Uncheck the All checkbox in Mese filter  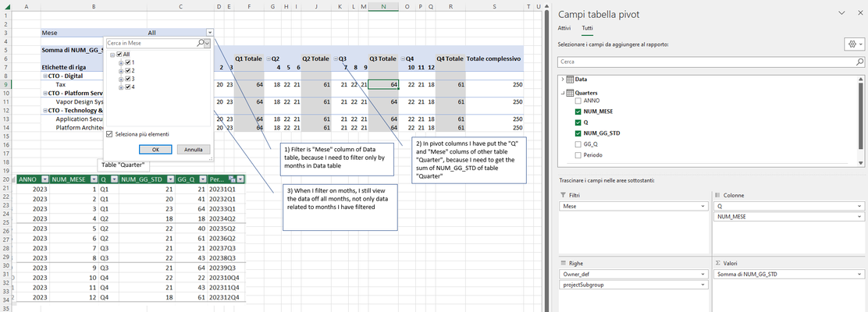click(x=119, y=55)
